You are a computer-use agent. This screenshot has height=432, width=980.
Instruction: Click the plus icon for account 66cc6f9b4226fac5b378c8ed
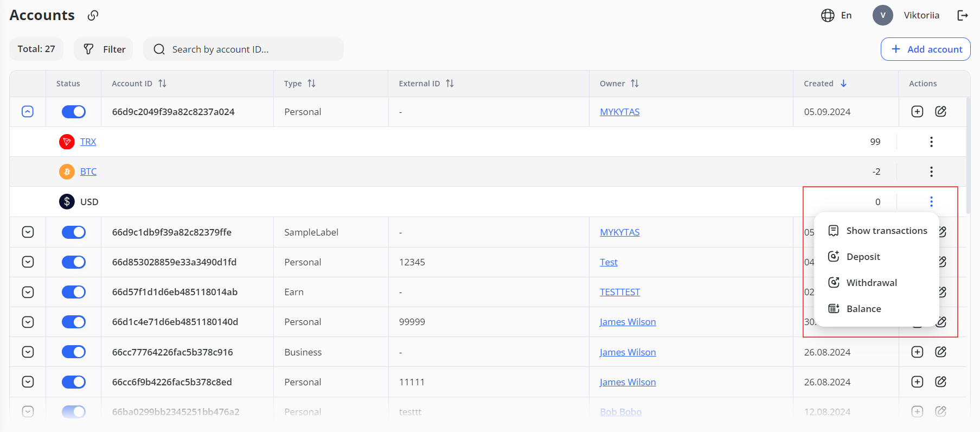pyautogui.click(x=917, y=382)
